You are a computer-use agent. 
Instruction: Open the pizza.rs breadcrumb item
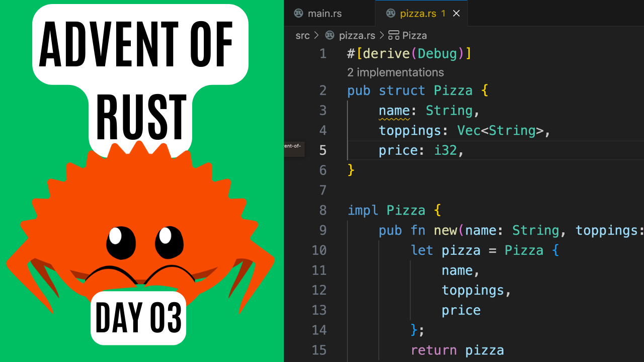[x=357, y=35]
